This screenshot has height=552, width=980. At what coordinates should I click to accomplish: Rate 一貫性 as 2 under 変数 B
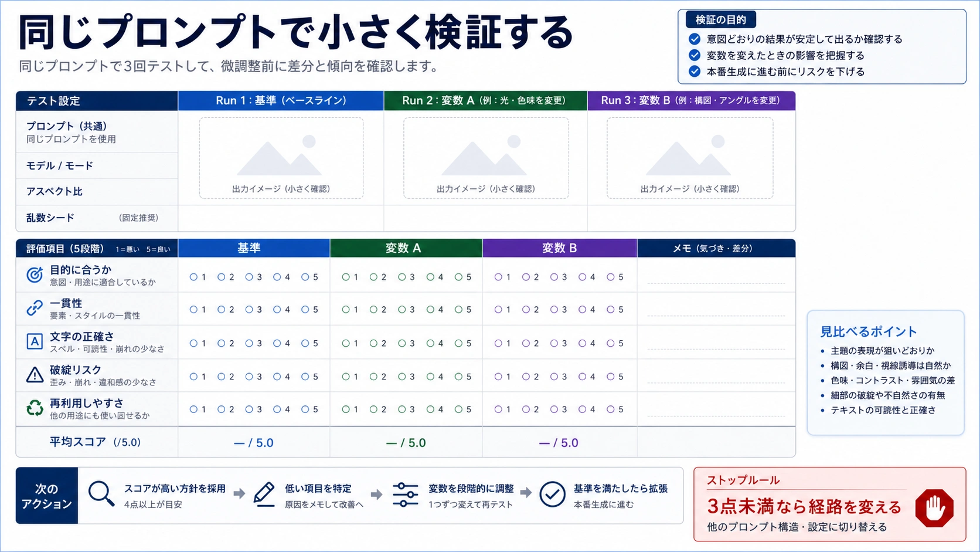526,309
